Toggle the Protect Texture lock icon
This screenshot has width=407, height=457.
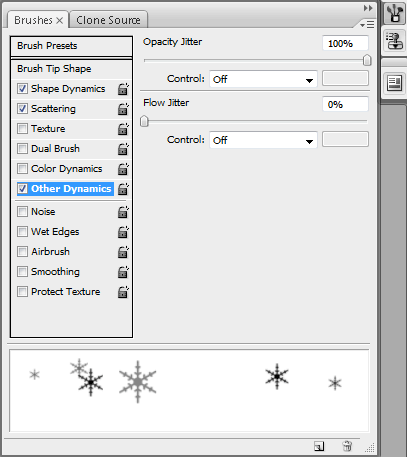(x=123, y=292)
